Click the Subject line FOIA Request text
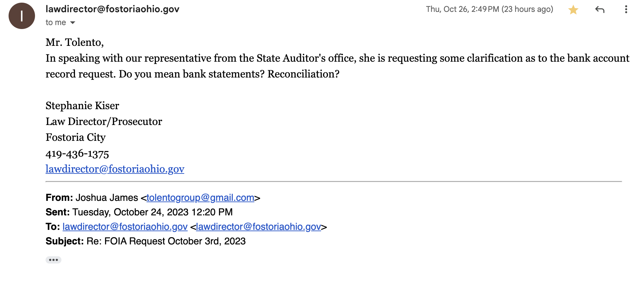 (x=166, y=241)
